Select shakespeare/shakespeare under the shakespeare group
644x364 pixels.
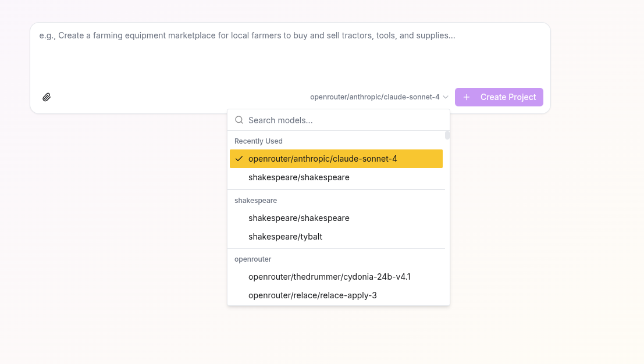(x=299, y=218)
